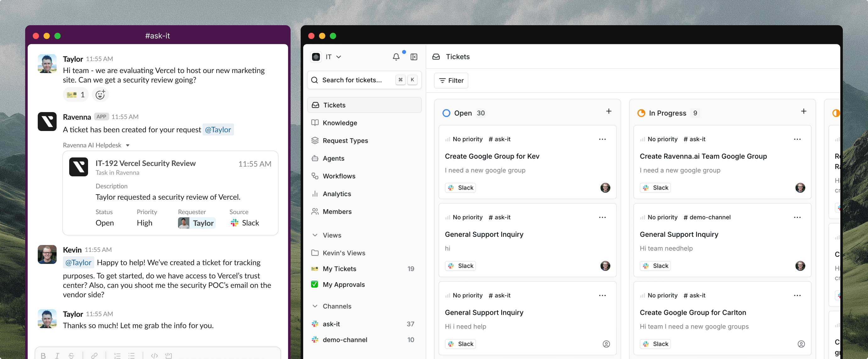Open the IT workspace dropdown
Image resolution: width=868 pixels, height=359 pixels.
pyautogui.click(x=333, y=57)
